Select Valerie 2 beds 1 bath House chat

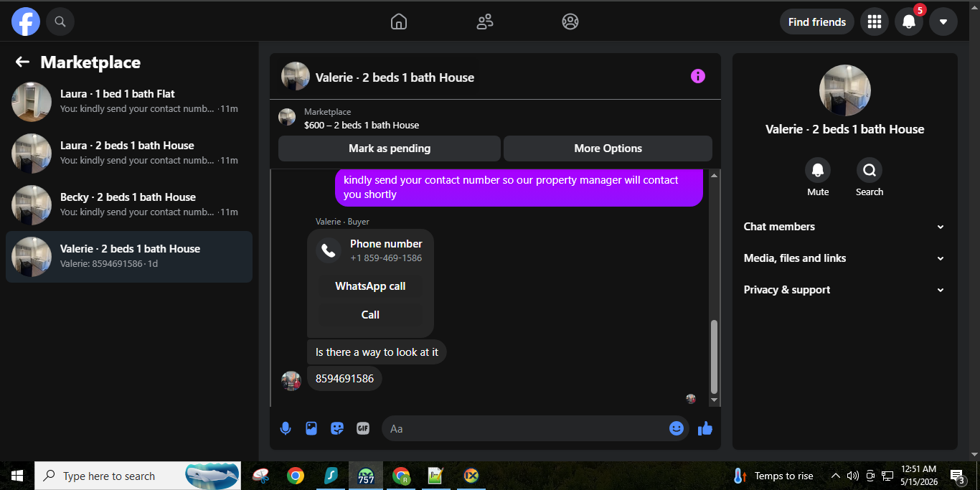pyautogui.click(x=129, y=257)
